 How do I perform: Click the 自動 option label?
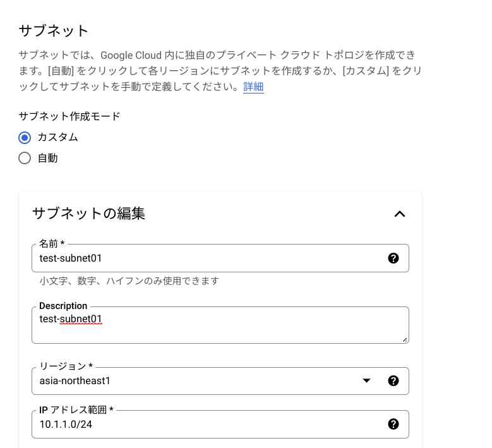48,158
